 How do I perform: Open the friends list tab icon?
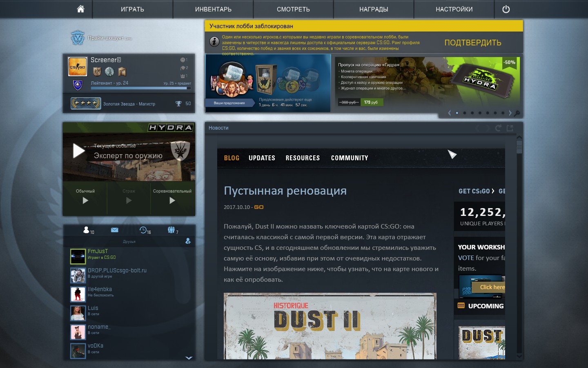tap(86, 230)
